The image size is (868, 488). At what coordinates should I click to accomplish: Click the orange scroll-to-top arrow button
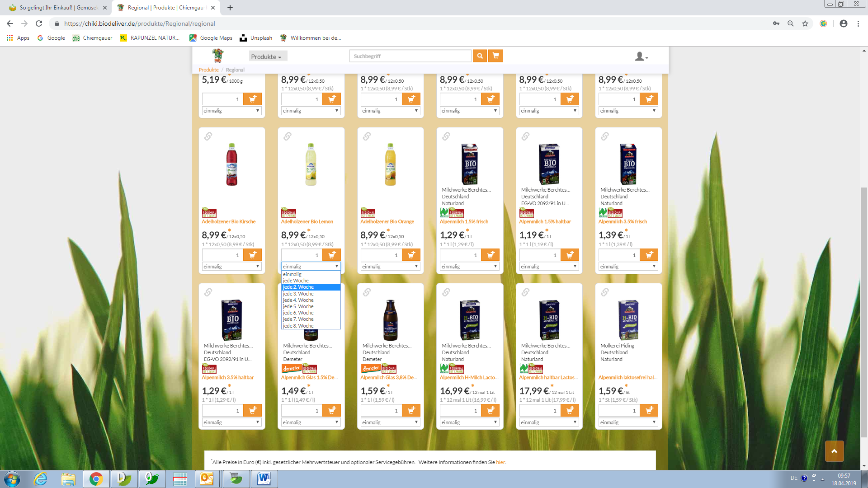click(x=834, y=451)
